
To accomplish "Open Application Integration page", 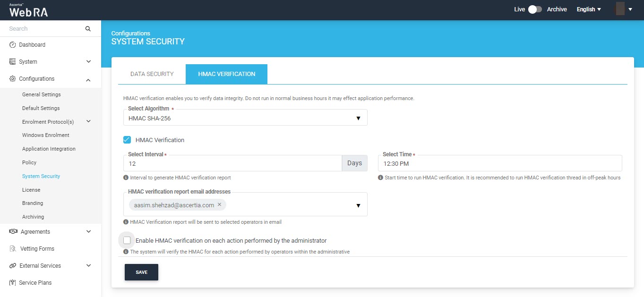I will 49,149.
